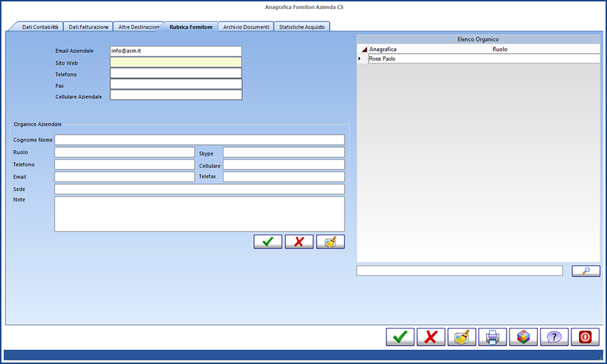The image size is (607, 364).
Task: Open the colored cube icon button
Action: point(523,337)
